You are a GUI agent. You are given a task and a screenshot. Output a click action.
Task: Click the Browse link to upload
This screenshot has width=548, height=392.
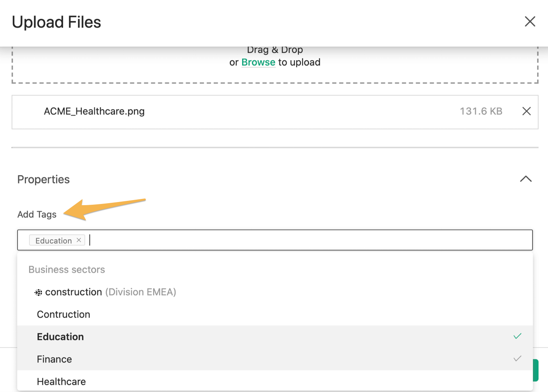[258, 62]
